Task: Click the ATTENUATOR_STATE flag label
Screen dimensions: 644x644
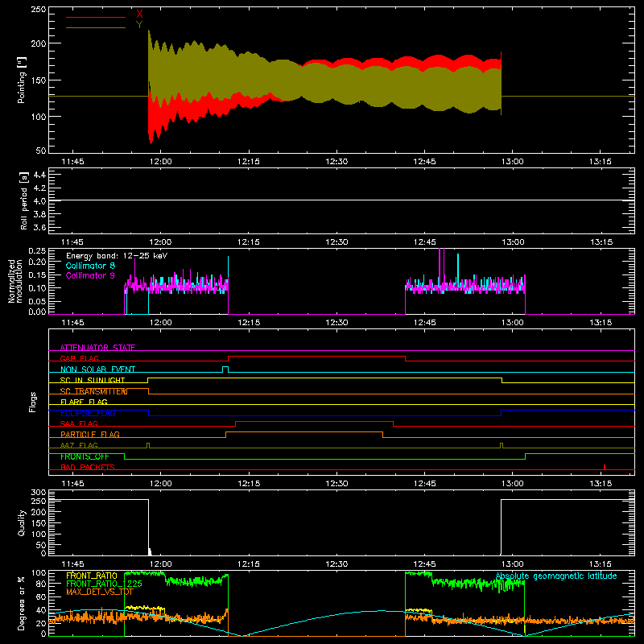Action: click(97, 348)
